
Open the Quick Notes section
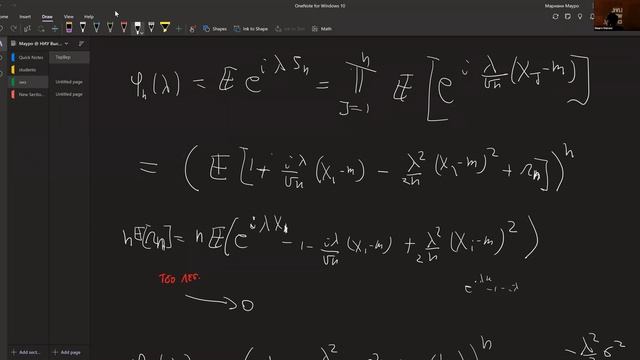(29, 58)
